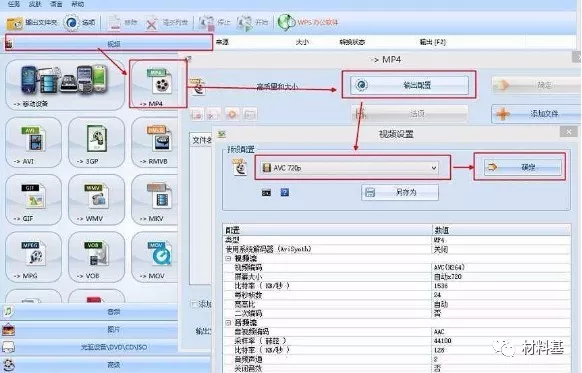Click the VOB format icon

click(97, 257)
